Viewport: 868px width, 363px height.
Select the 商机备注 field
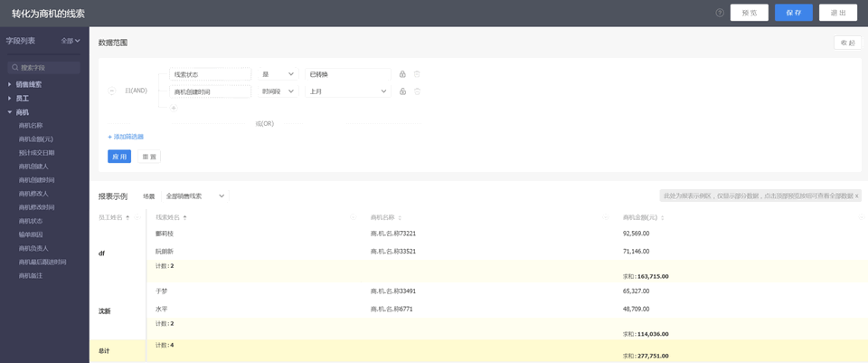point(31,275)
